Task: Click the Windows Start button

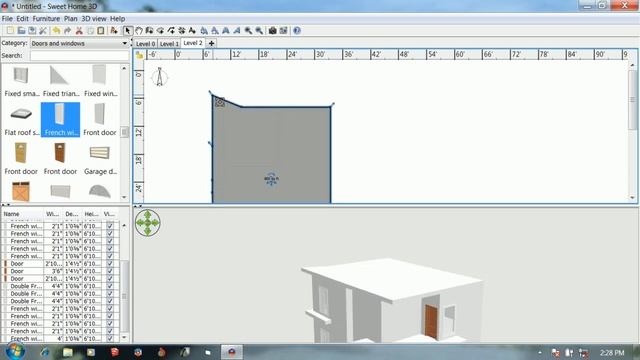Action: click(x=15, y=351)
